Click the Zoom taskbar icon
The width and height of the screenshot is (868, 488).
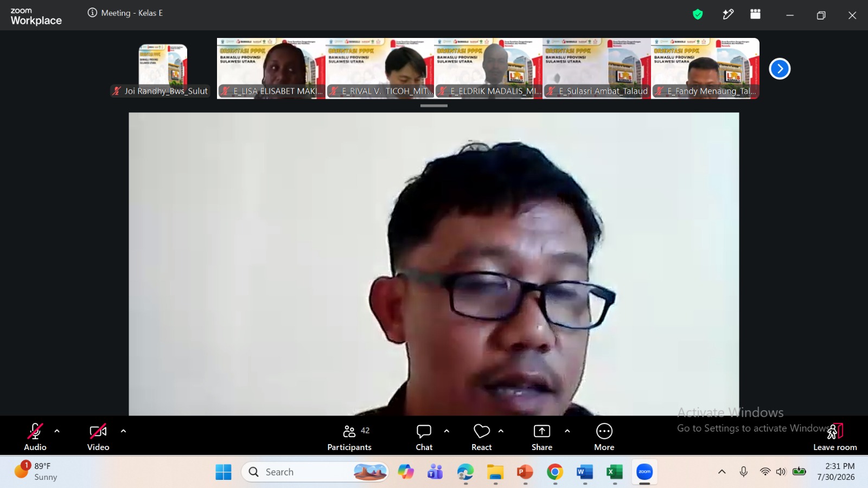(x=644, y=472)
